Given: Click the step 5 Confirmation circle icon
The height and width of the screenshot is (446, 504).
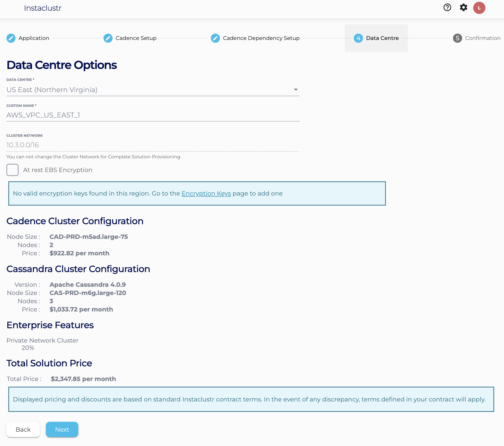Looking at the screenshot, I should click(457, 38).
